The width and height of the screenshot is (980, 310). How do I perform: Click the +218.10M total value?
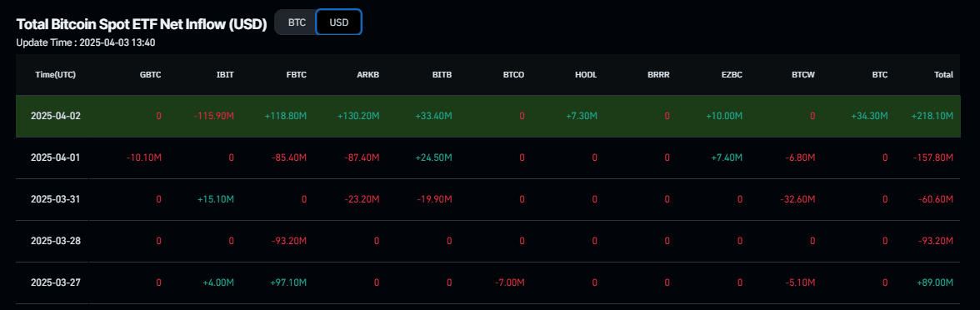click(932, 117)
